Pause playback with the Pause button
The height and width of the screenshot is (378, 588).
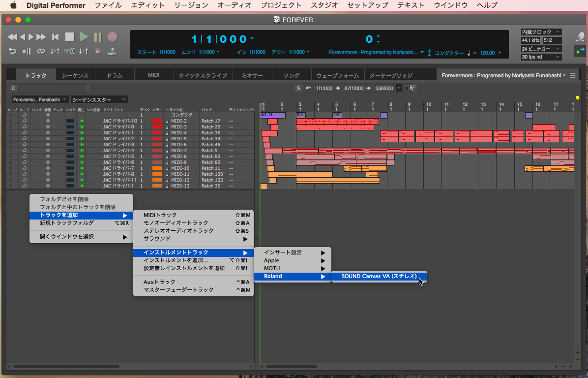point(98,37)
